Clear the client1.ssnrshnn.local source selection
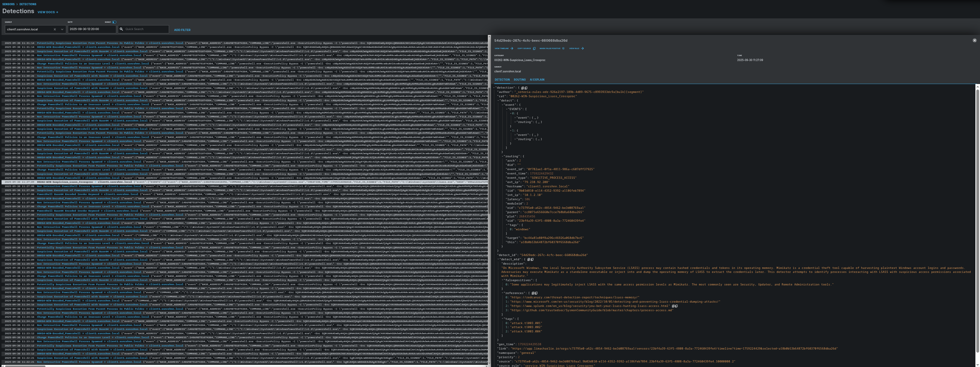Image resolution: width=980 pixels, height=367 pixels. tap(54, 29)
